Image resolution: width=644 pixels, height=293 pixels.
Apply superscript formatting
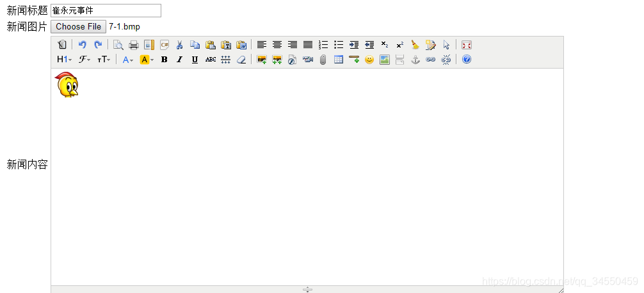coord(400,45)
